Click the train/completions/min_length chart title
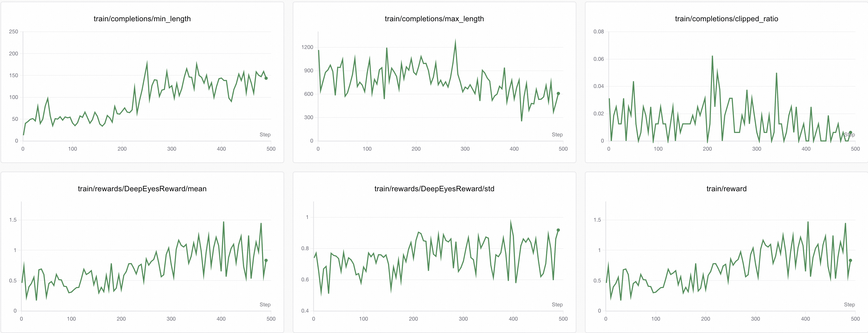 pos(142,19)
